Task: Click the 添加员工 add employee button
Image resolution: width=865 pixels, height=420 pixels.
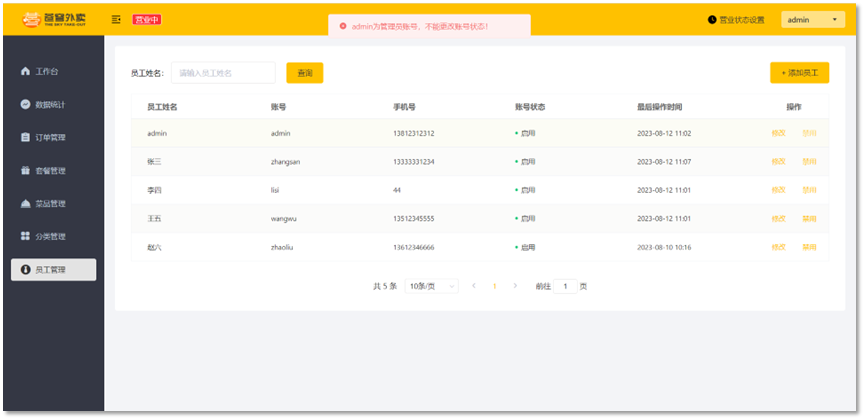Action: [x=799, y=73]
